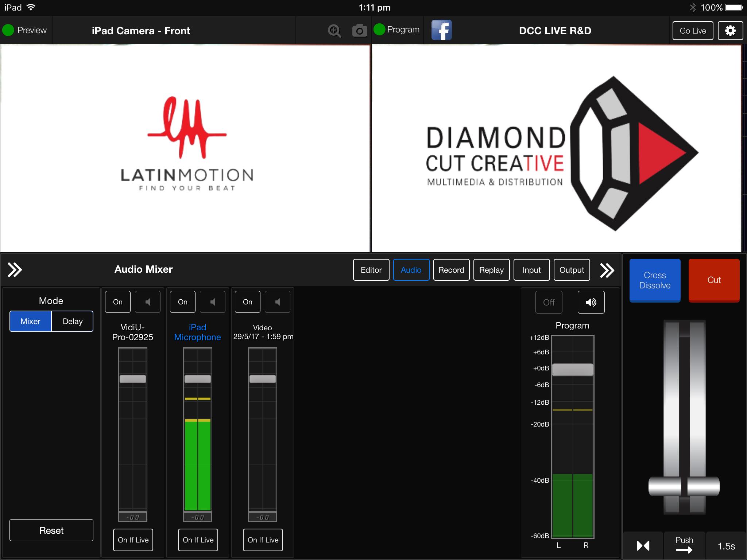
Task: Switch the Mode to Delay
Action: 72,321
